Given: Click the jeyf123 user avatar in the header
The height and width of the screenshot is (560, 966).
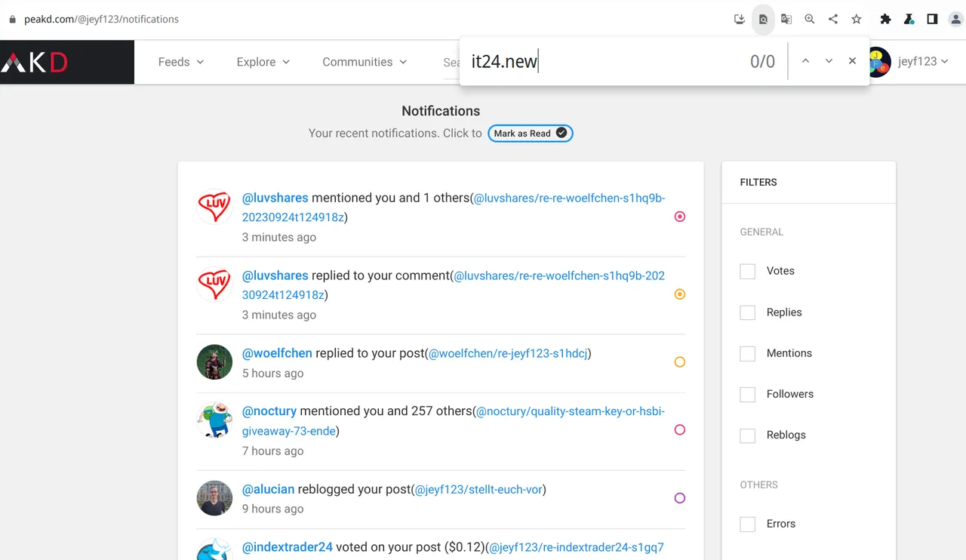Looking at the screenshot, I should (x=880, y=62).
